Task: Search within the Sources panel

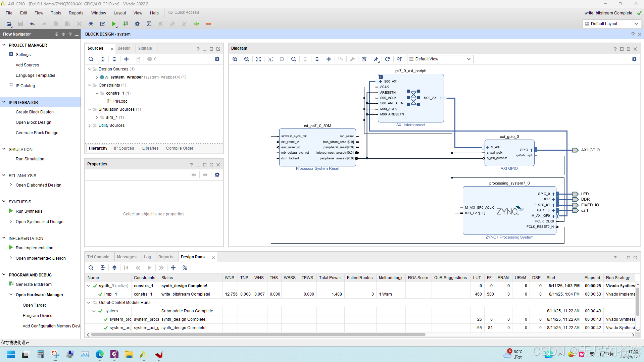Action: click(91, 59)
